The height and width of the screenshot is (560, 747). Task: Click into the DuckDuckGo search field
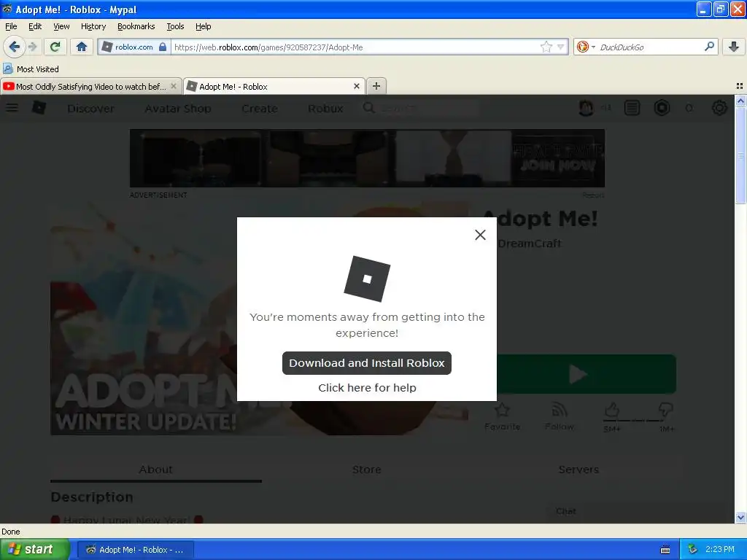(x=650, y=47)
